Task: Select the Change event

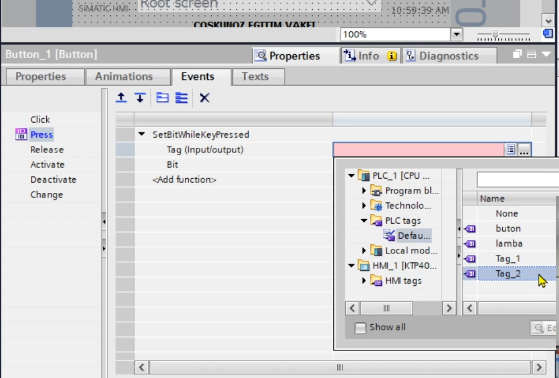Action: [x=46, y=194]
